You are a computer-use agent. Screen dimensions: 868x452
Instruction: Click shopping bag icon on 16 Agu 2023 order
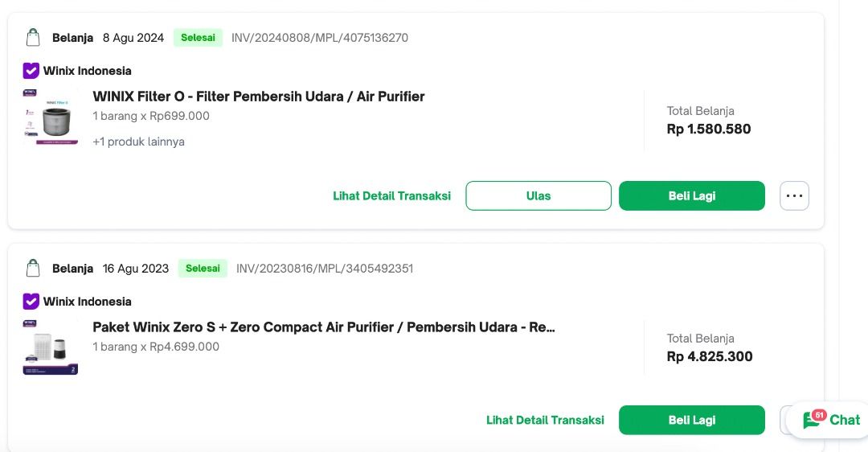click(x=33, y=268)
